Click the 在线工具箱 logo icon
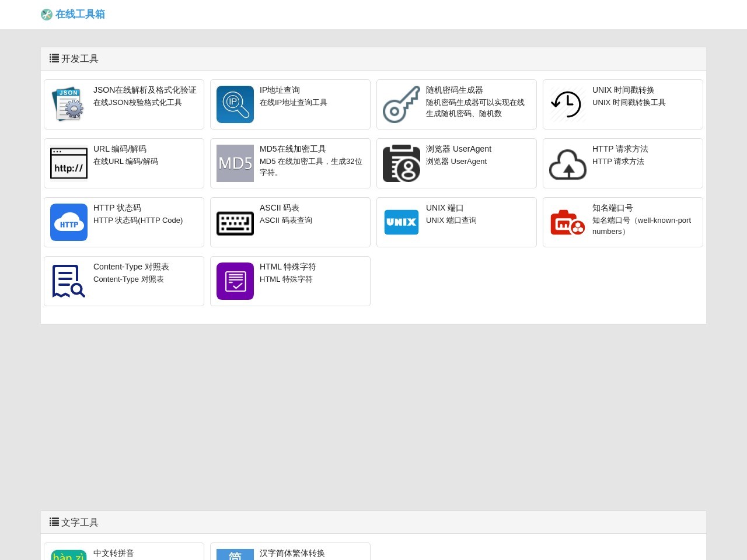The width and height of the screenshot is (747, 560). (x=47, y=15)
